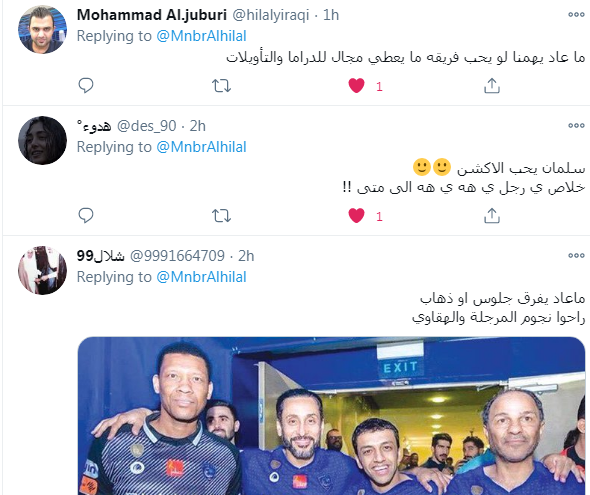The height and width of the screenshot is (495, 590).
Task: Open the @des_90 profile avatar
Action: tap(43, 140)
